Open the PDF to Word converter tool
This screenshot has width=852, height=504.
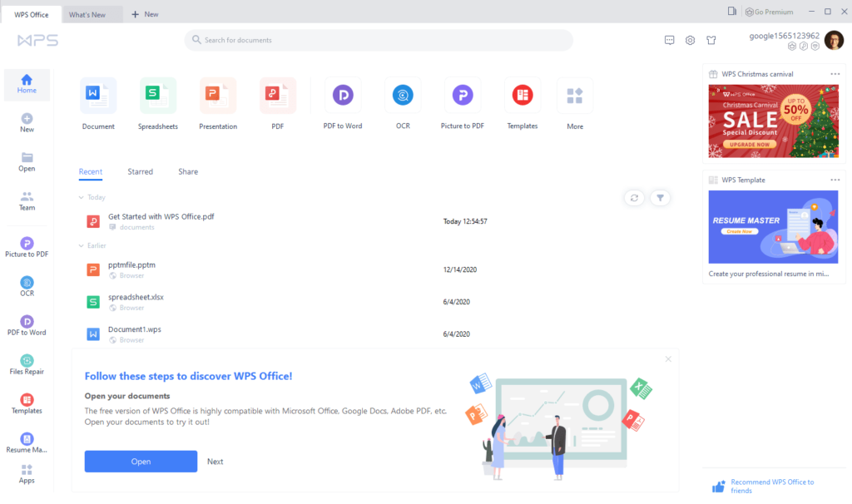tap(342, 94)
